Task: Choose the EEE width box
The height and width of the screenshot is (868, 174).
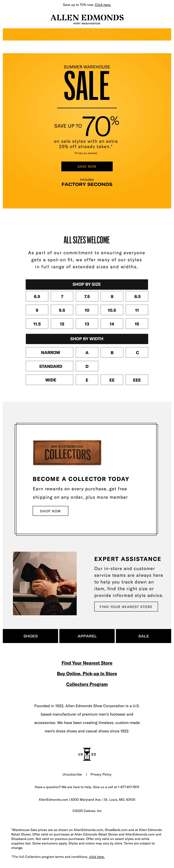Action: (137, 380)
